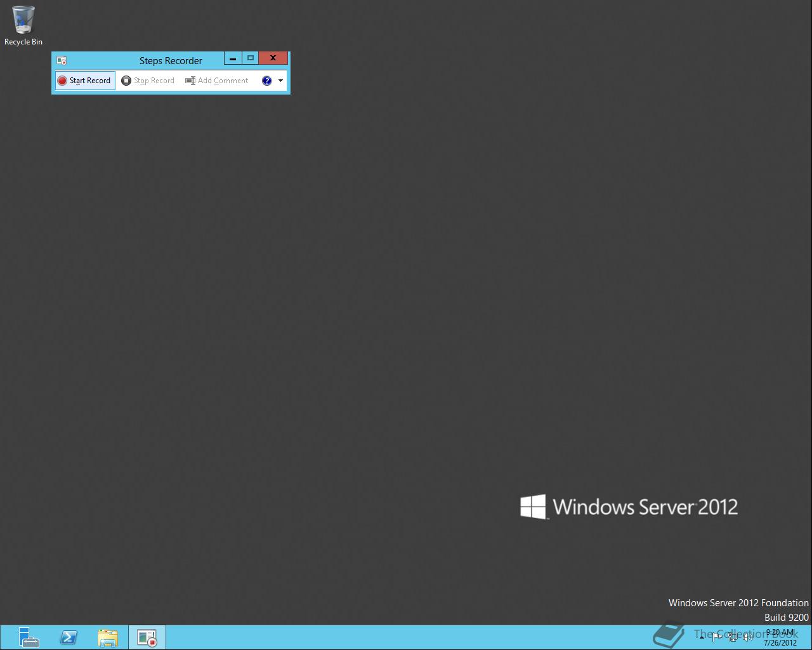Show hidden tray icons arrow
The image size is (812, 650).
tap(702, 637)
